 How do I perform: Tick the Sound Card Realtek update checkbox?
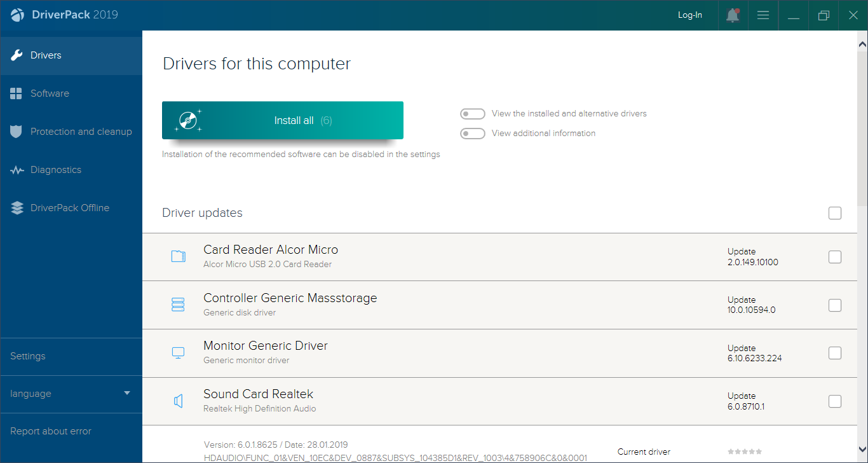click(x=834, y=401)
